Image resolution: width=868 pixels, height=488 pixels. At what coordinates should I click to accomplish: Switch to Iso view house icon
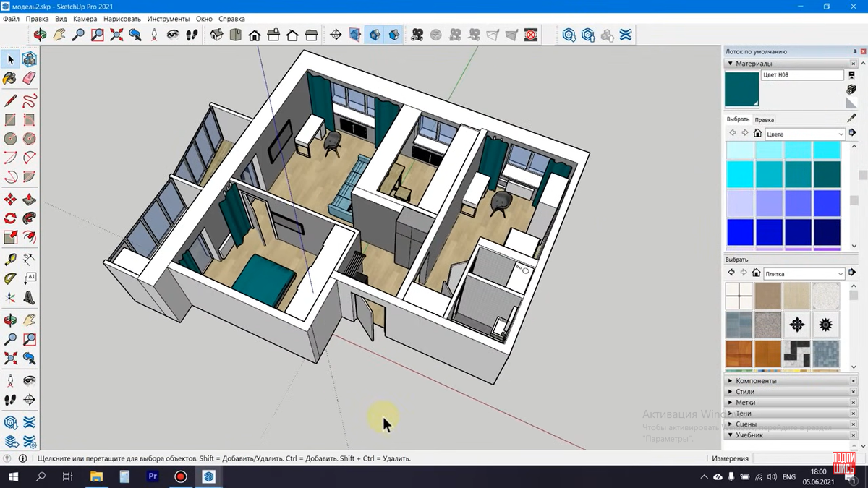coord(216,34)
